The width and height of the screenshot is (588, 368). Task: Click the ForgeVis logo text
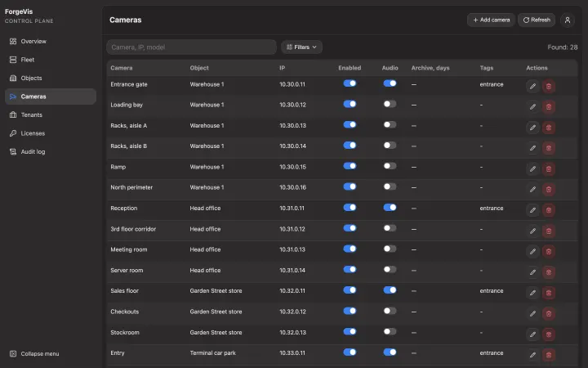19,11
